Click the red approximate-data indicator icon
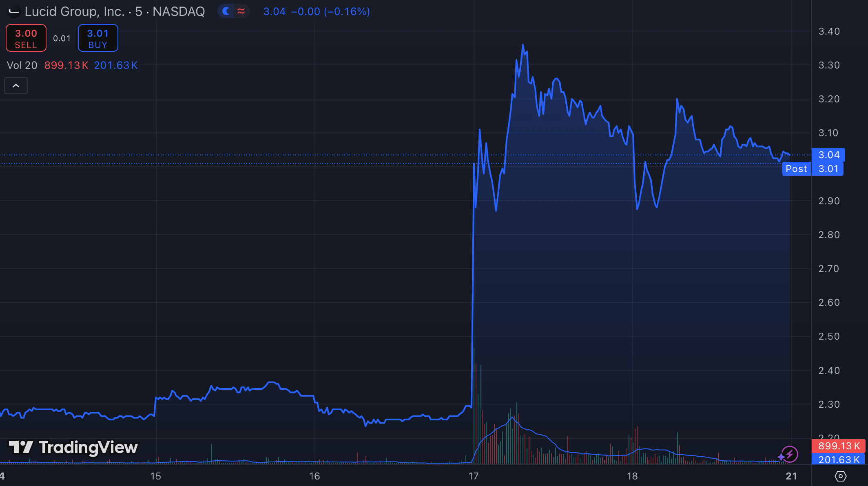868x486 pixels. click(x=241, y=11)
